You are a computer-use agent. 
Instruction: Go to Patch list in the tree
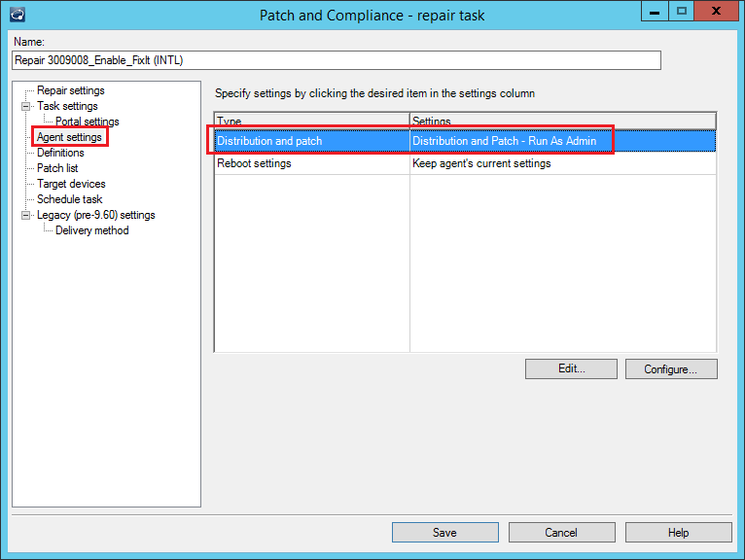click(x=57, y=168)
